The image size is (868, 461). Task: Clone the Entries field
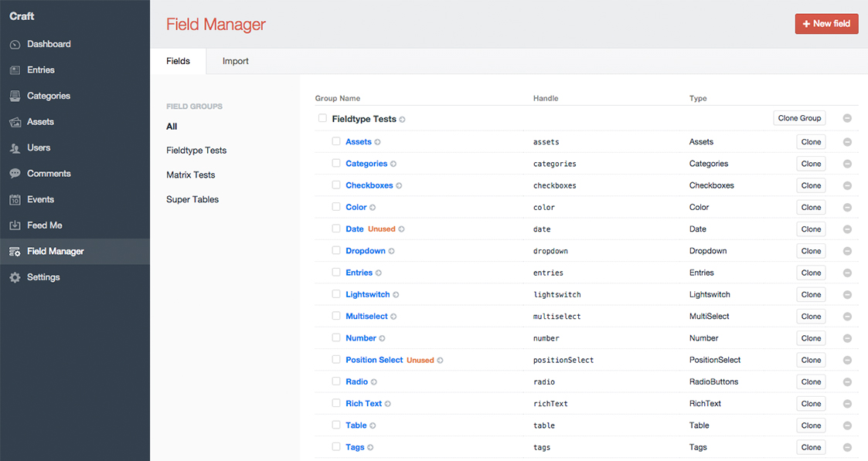811,273
